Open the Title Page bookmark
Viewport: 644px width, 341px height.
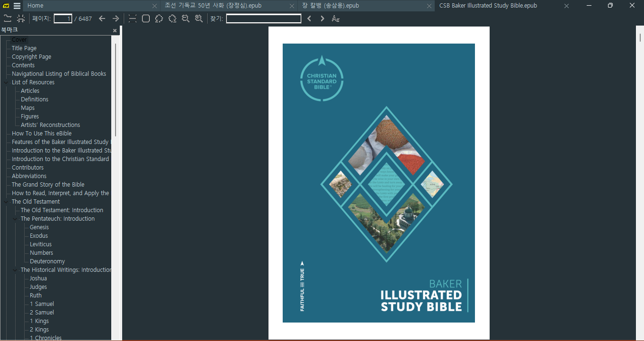click(24, 48)
